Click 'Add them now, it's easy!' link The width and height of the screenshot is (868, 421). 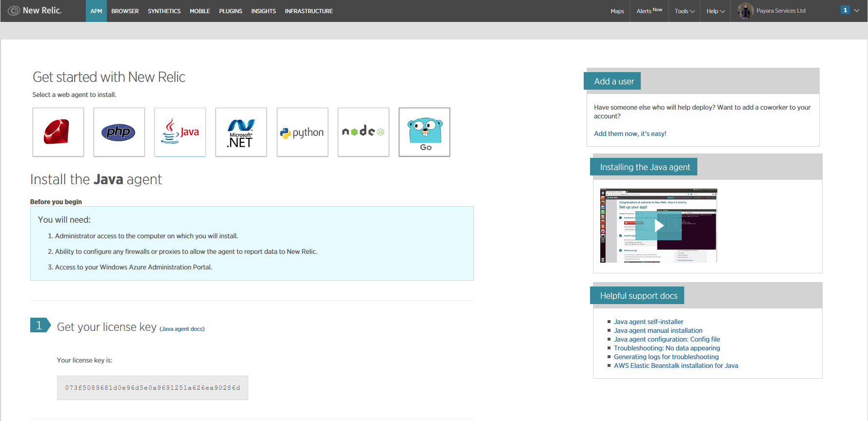(630, 134)
